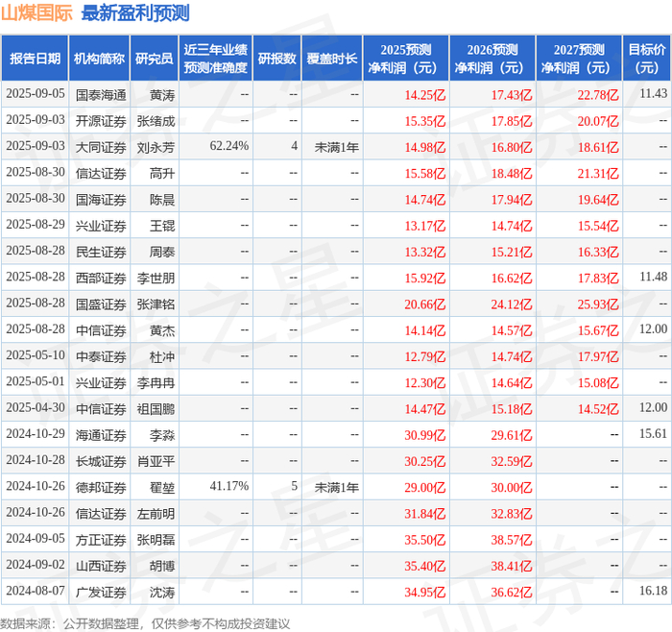Image resolution: width=672 pixels, height=632 pixels.
Task: Select the 大同证券 institution cell
Action: click(101, 147)
